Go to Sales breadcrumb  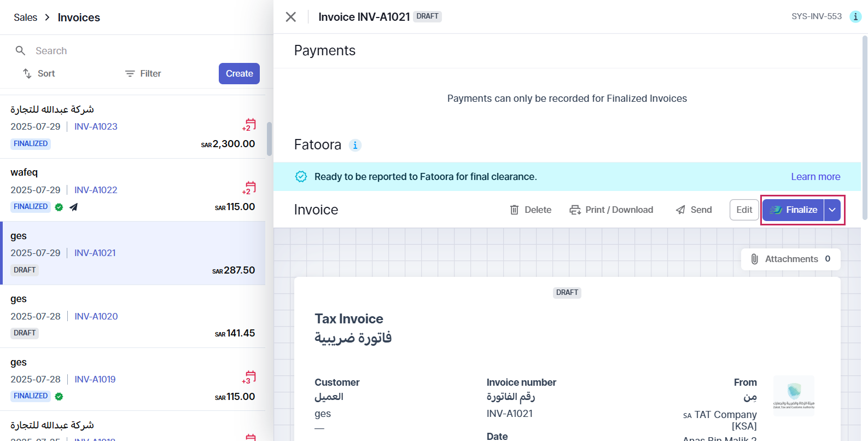[25, 18]
